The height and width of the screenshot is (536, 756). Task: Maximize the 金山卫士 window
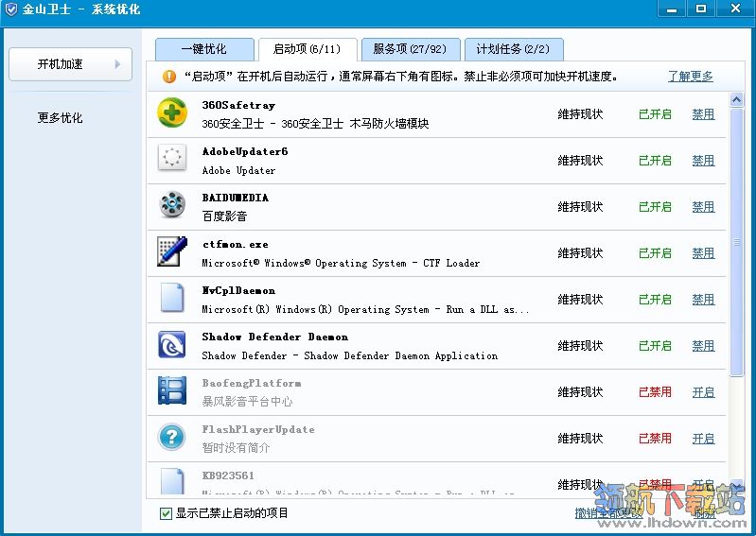click(701, 9)
